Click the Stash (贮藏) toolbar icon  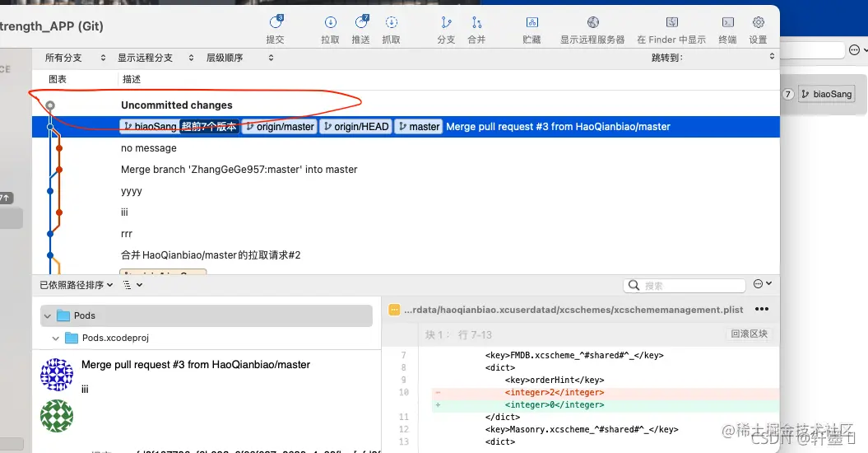point(532,23)
